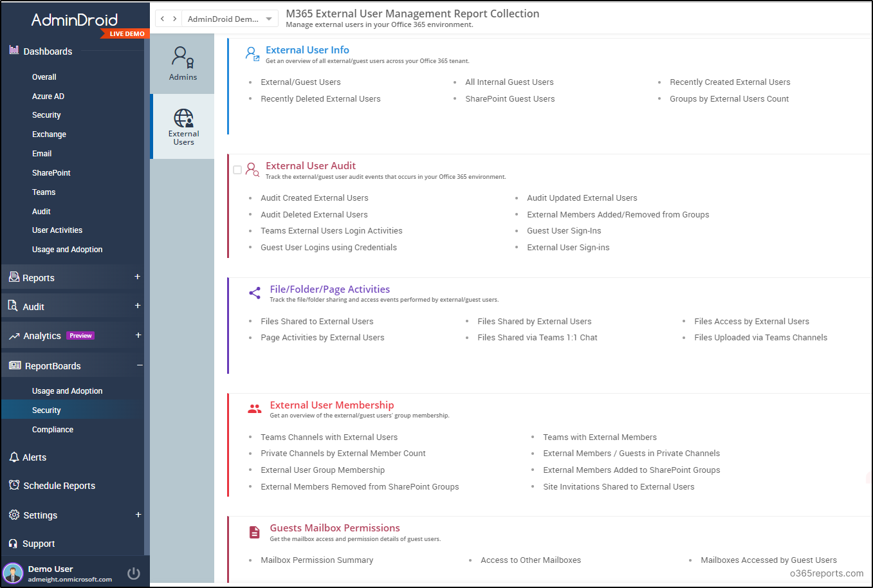873x588 pixels.
Task: Collapse the ReportBoards section
Action: (x=140, y=365)
